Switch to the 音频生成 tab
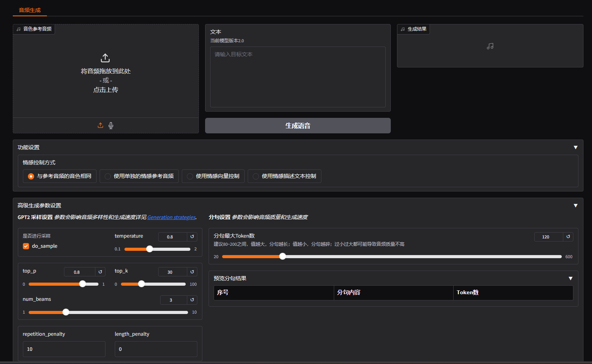Image resolution: width=592 pixels, height=364 pixels. pyautogui.click(x=30, y=10)
